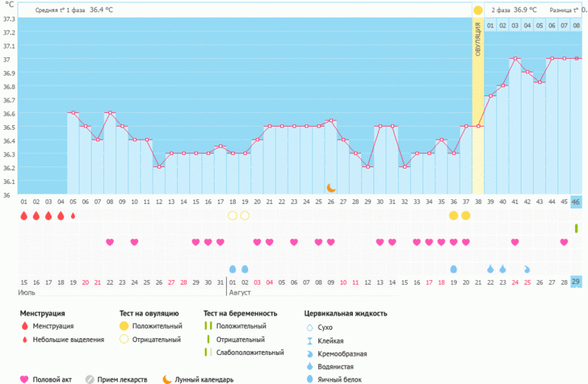Select intercourse heart on cycle day 08
The height and width of the screenshot is (384, 588).
pyautogui.click(x=110, y=242)
